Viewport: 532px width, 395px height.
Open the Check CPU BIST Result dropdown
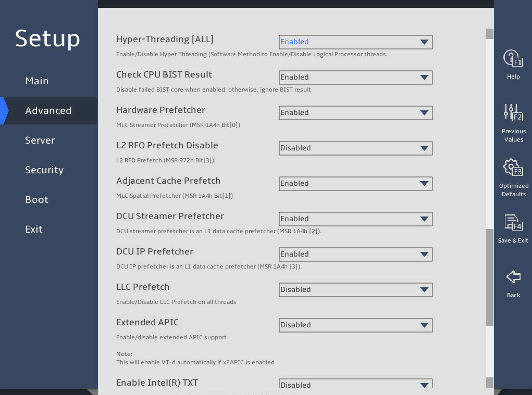(x=355, y=77)
